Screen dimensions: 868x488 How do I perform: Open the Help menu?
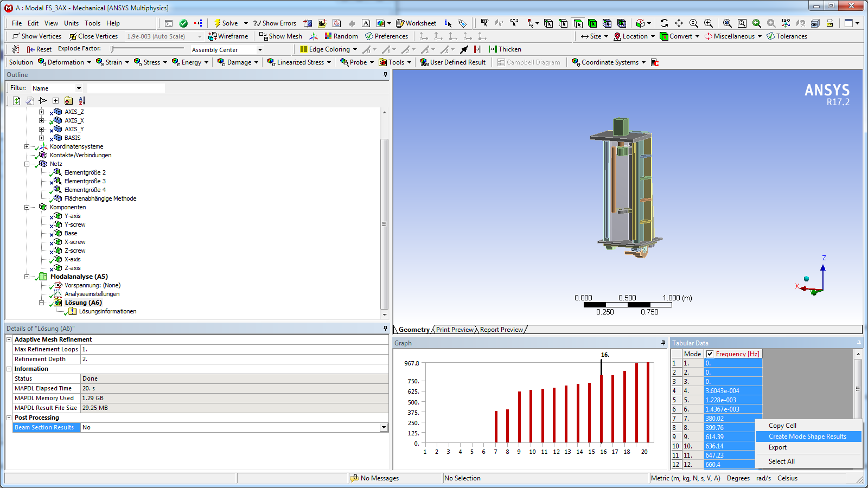pyautogui.click(x=113, y=23)
